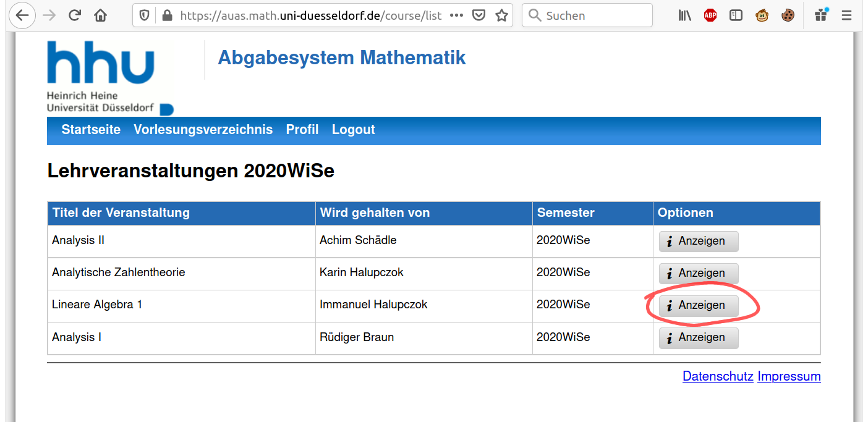Screen dimensions: 868x422
Task: Click Logout in the navigation bar
Action: coord(353,130)
